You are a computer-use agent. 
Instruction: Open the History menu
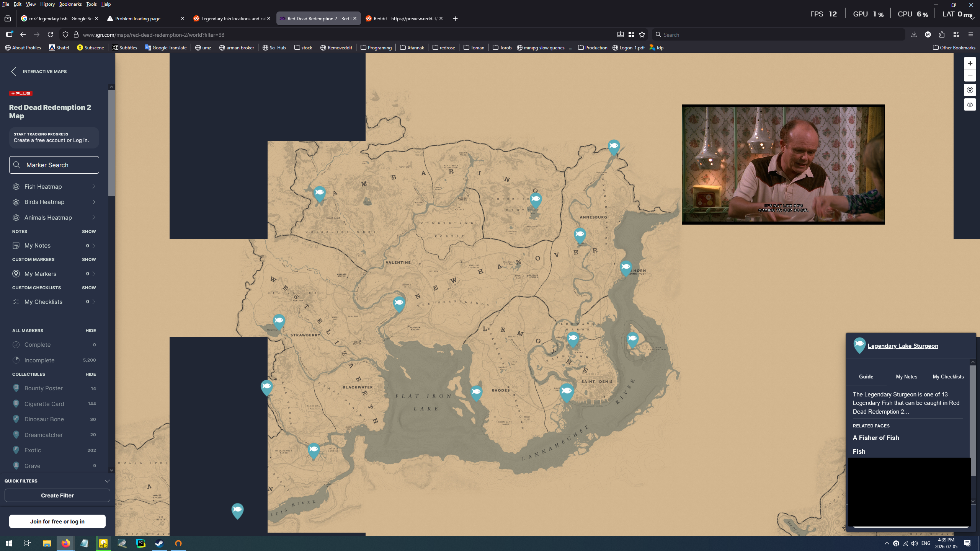(47, 4)
